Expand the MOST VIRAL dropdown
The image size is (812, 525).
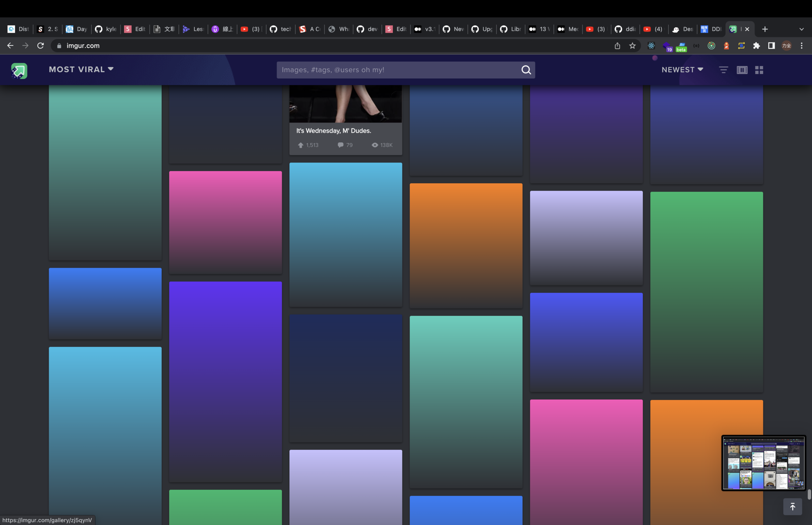(81, 70)
